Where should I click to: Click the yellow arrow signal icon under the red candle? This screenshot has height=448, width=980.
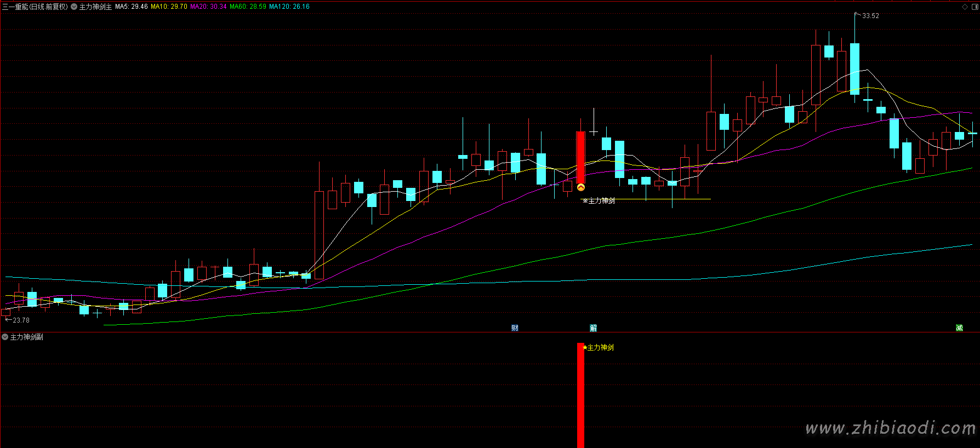point(581,187)
